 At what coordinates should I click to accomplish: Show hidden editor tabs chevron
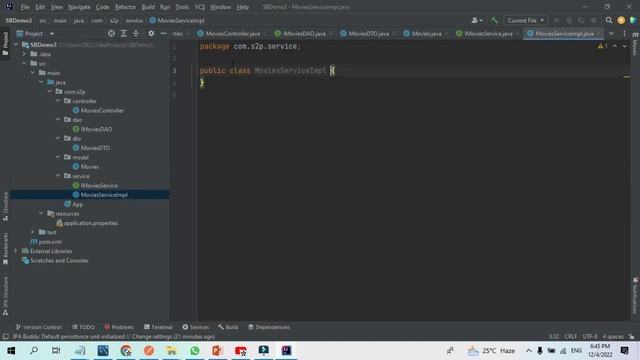[x=611, y=33]
